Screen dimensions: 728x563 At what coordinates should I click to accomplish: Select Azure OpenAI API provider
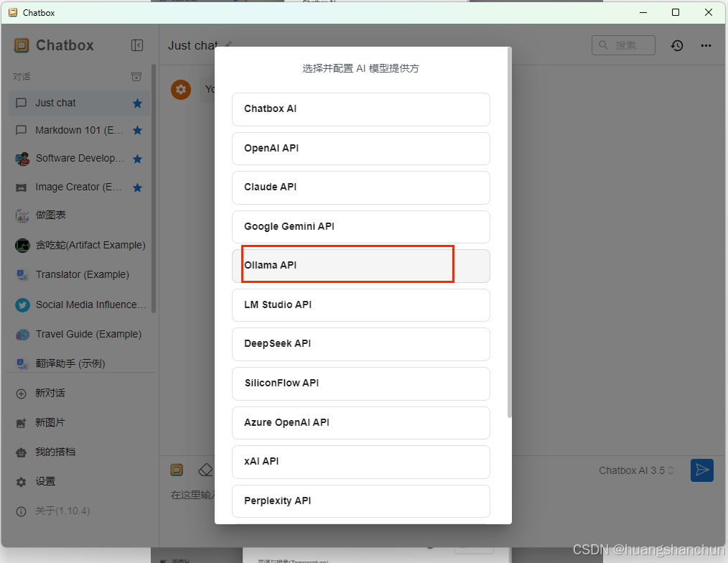(x=360, y=423)
